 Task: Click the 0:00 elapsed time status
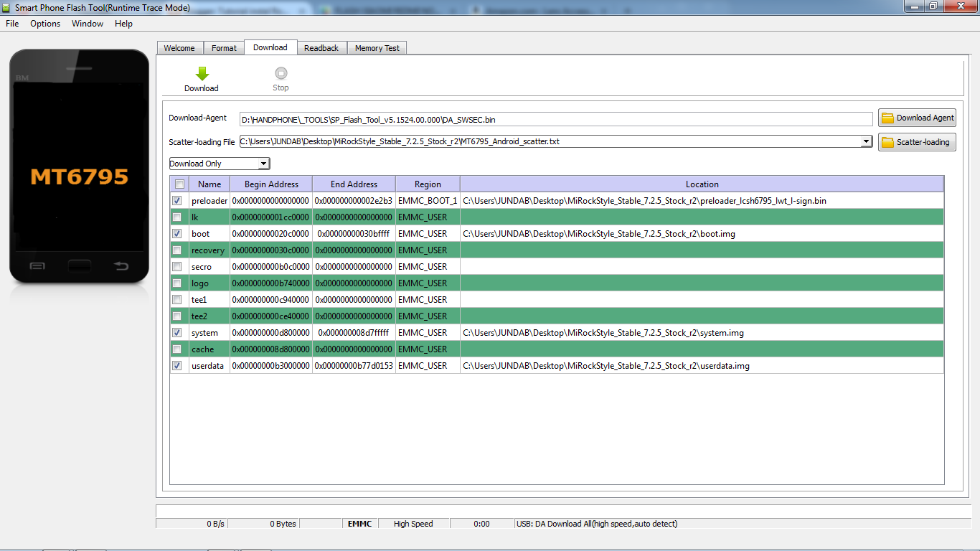[x=481, y=524]
